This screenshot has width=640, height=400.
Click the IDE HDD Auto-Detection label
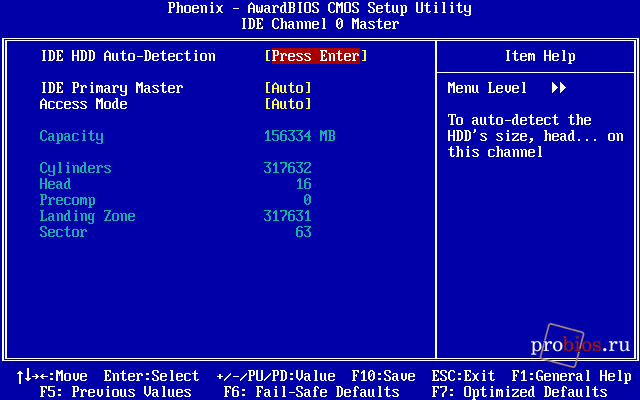point(128,56)
